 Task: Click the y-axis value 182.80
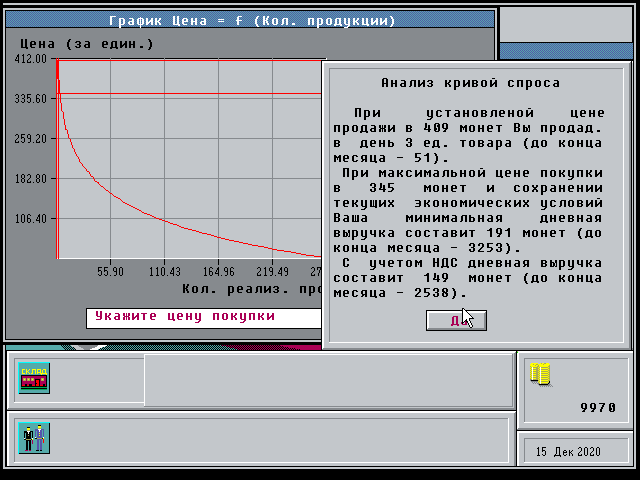31,179
